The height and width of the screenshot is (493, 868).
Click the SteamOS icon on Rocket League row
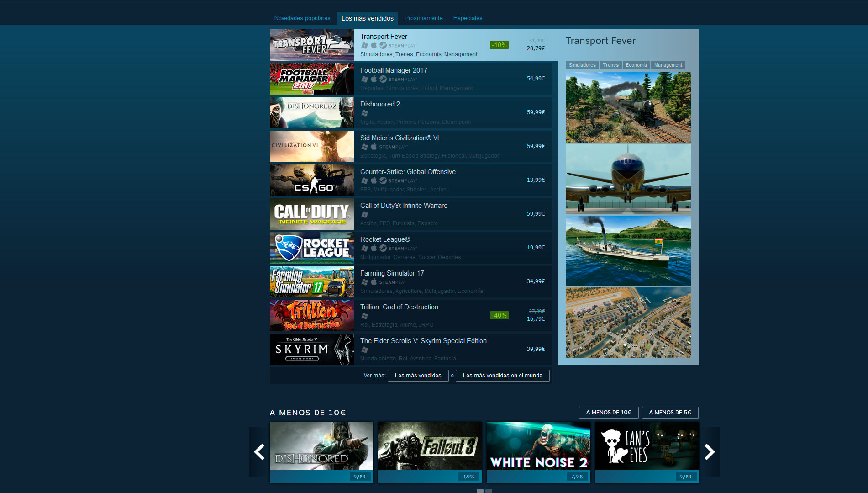(x=383, y=248)
